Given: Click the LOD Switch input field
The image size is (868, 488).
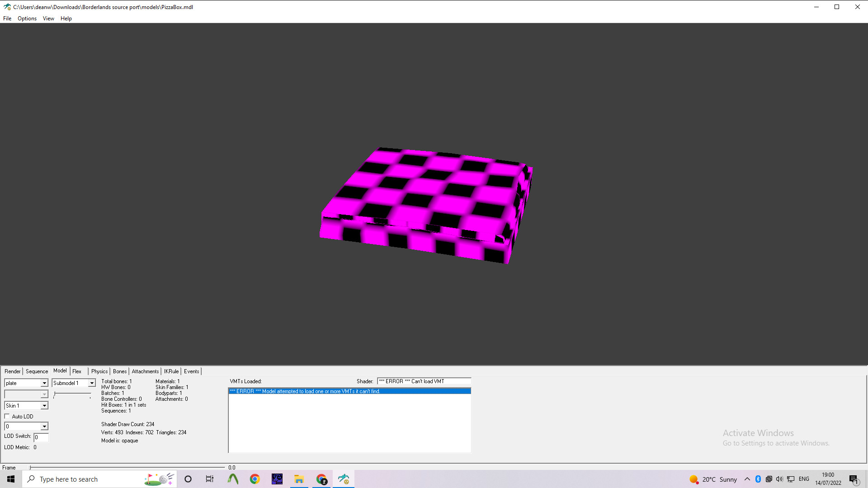Looking at the screenshot, I should click(x=41, y=437).
